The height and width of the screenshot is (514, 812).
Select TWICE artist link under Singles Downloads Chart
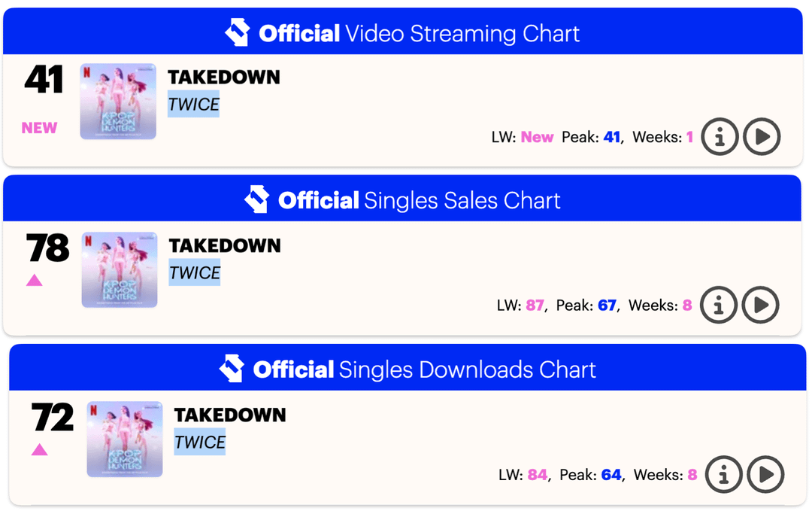pyautogui.click(x=200, y=443)
